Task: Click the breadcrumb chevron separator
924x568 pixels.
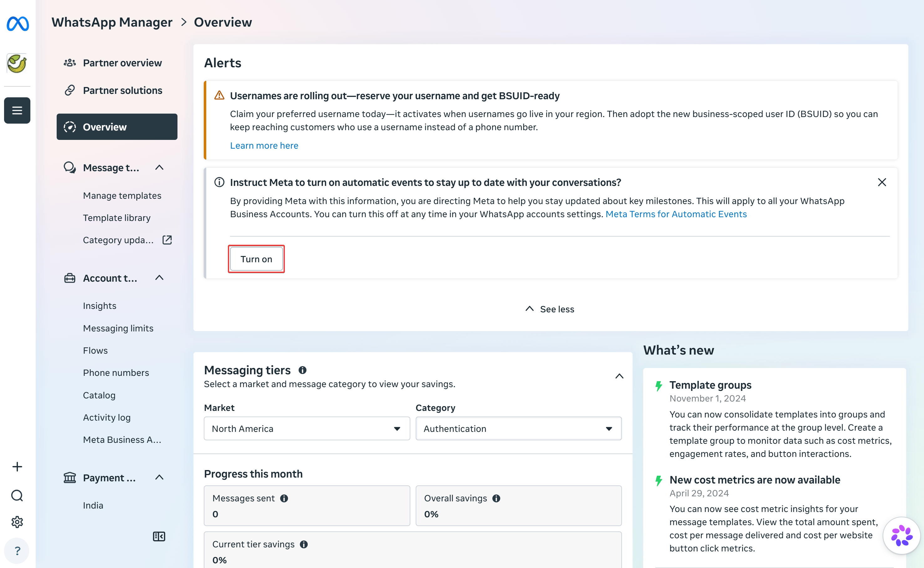Action: pos(184,22)
